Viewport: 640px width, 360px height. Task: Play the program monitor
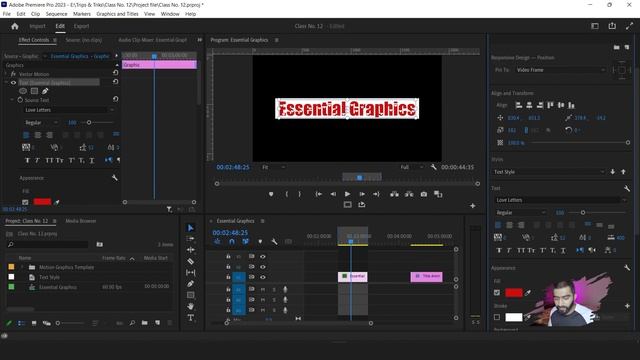(347, 194)
